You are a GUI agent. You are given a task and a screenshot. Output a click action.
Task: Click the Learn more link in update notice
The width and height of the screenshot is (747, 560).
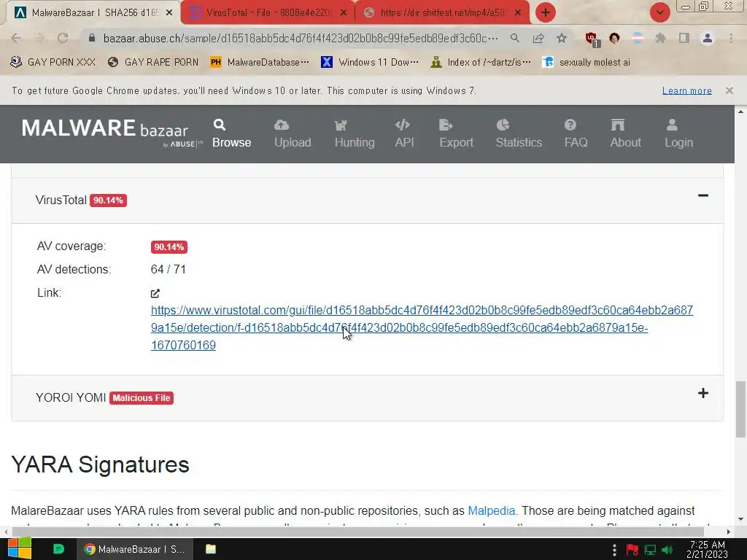tap(686, 90)
